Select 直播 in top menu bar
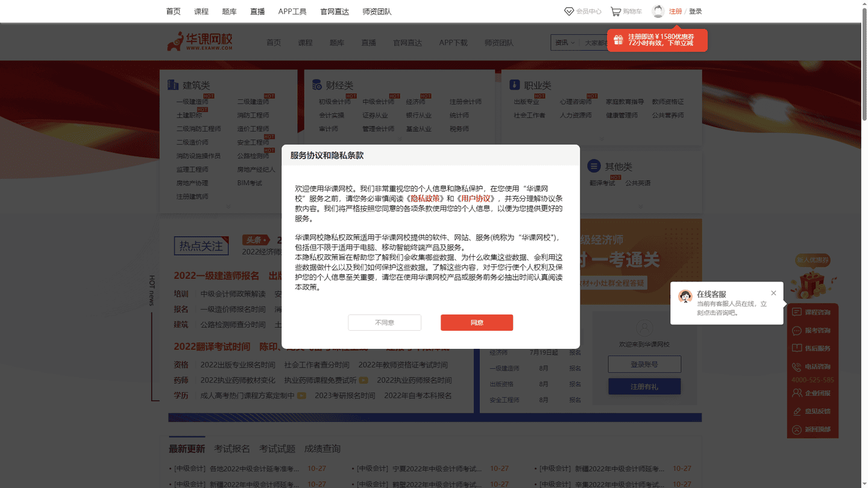The image size is (868, 488). (x=257, y=11)
